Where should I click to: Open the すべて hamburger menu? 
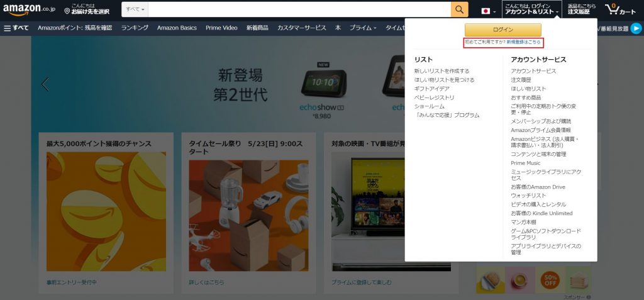pos(16,28)
